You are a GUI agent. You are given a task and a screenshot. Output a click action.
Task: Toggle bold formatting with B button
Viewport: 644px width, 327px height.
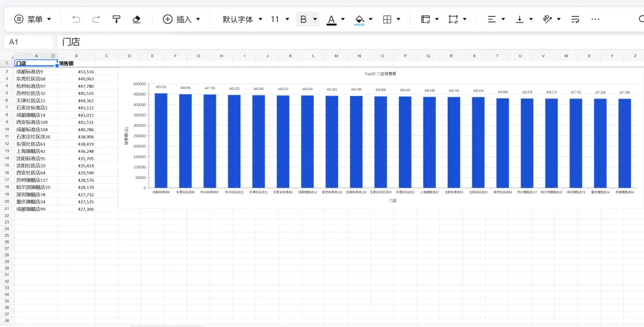click(x=304, y=19)
